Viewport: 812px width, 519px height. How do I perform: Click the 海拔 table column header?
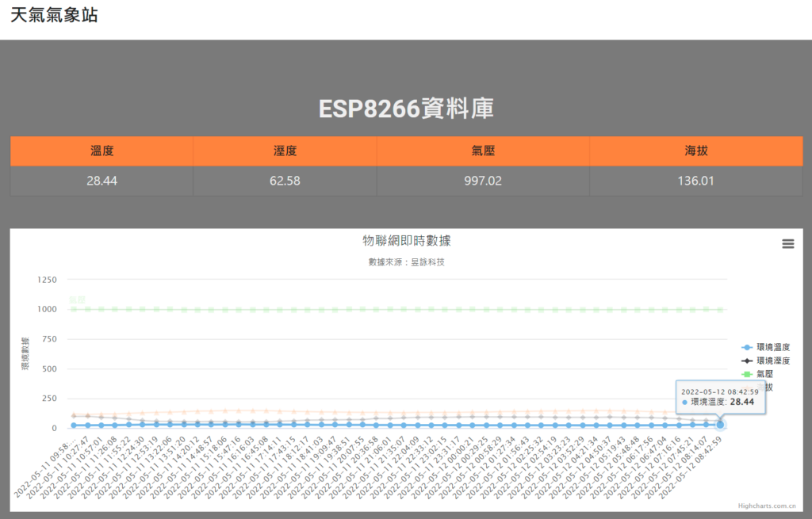tap(696, 151)
